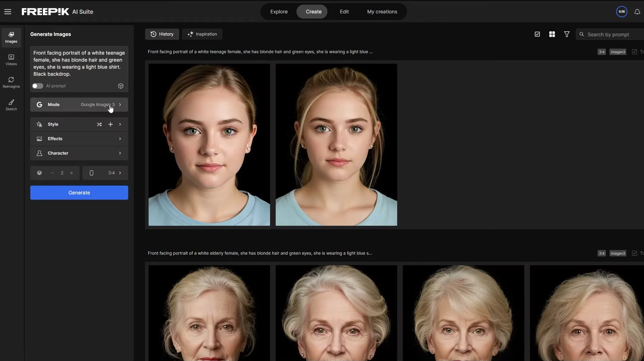The height and width of the screenshot is (361, 644).
Task: Open the Videos tool in sidebar
Action: click(x=11, y=60)
